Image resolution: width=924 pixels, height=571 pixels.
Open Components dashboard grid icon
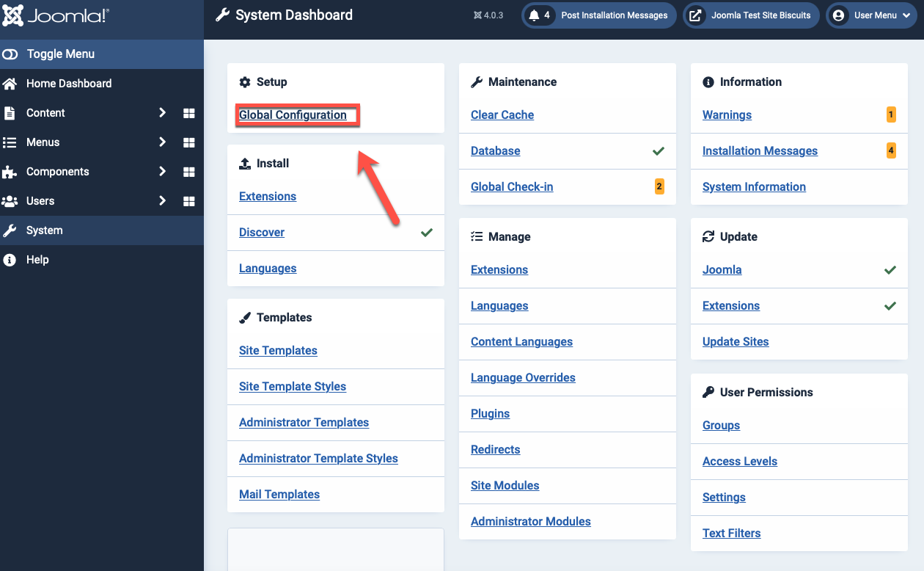pos(188,172)
